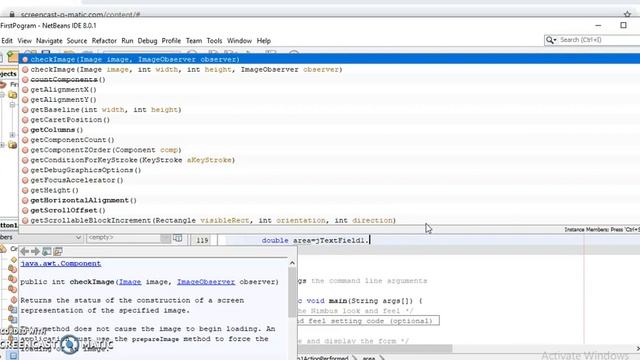Click line number 119 in the gutter
Screen dimensions: 640x360
(202, 240)
